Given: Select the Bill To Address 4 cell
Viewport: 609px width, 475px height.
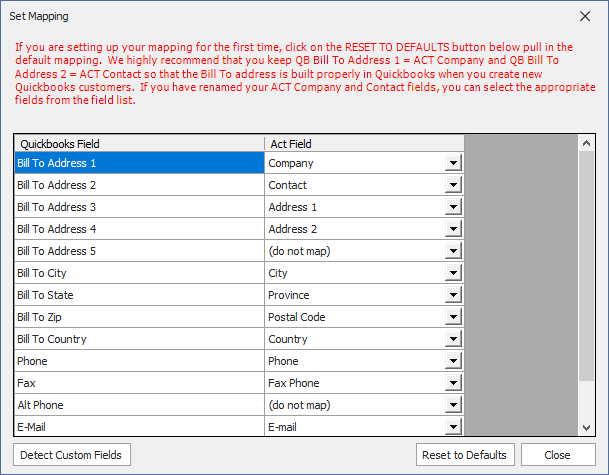Looking at the screenshot, I should pos(139,229).
